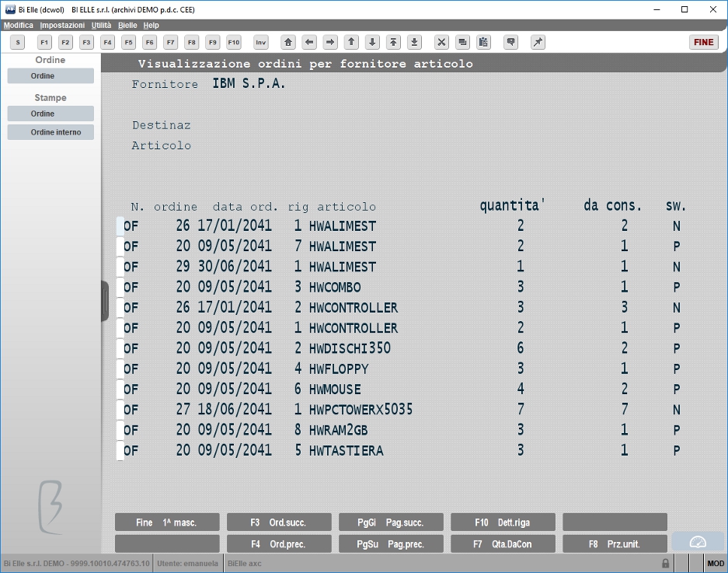Click the F1 toolbar key
Image resolution: width=728 pixels, height=573 pixels.
click(44, 42)
